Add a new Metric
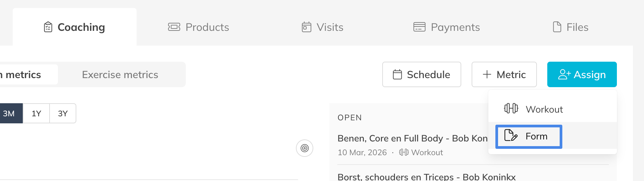The height and width of the screenshot is (181, 644). point(504,74)
